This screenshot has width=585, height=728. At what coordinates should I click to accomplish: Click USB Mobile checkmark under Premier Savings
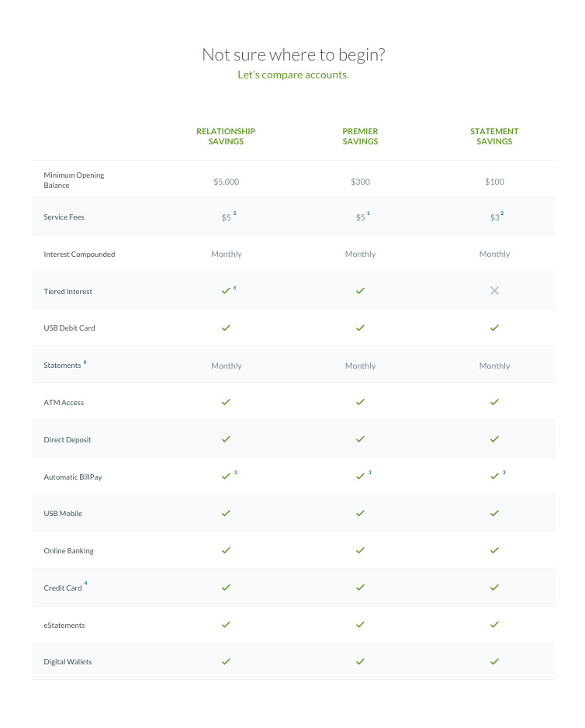pos(360,513)
